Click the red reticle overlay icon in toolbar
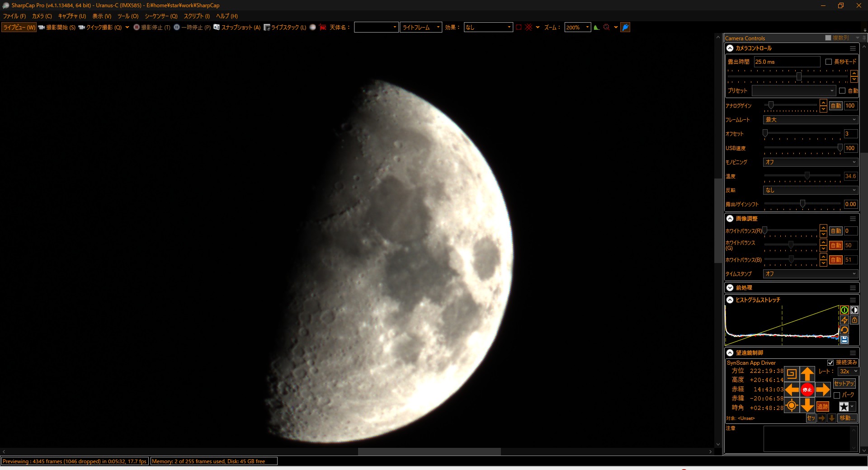This screenshot has width=868, height=470. tap(528, 28)
